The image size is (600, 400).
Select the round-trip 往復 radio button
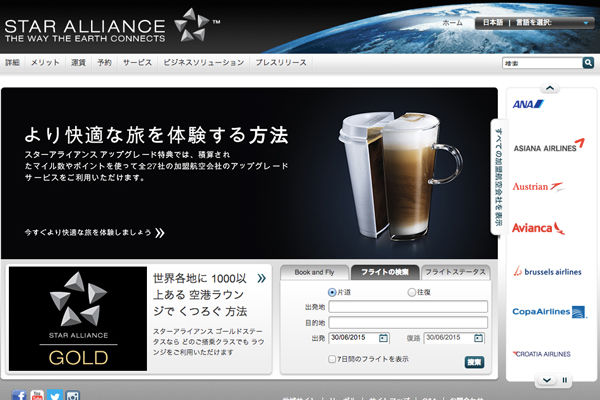[x=411, y=292]
